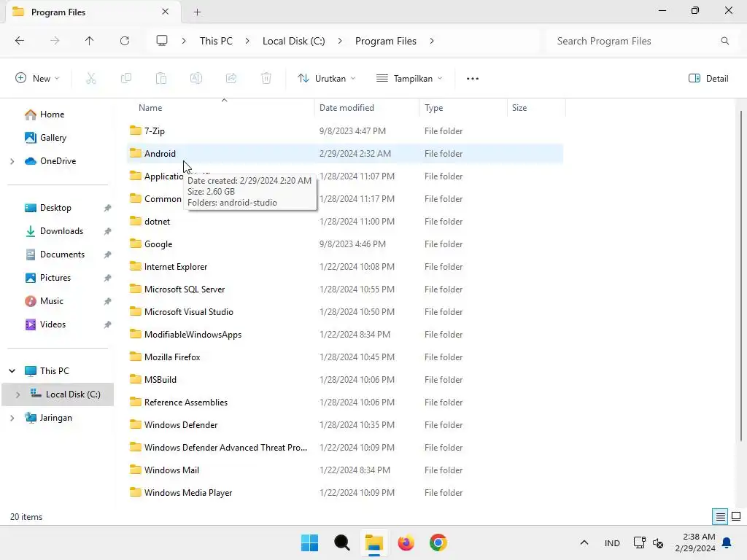
Task: Open Music quick access folder
Action: 52,301
